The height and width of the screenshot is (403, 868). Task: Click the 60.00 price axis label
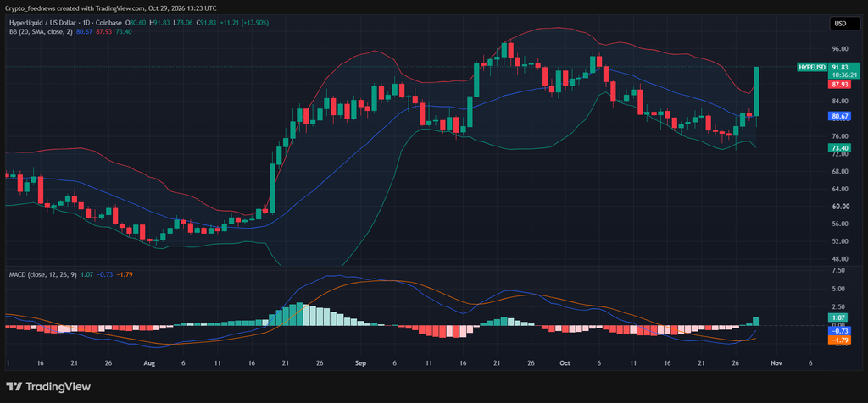coord(840,207)
